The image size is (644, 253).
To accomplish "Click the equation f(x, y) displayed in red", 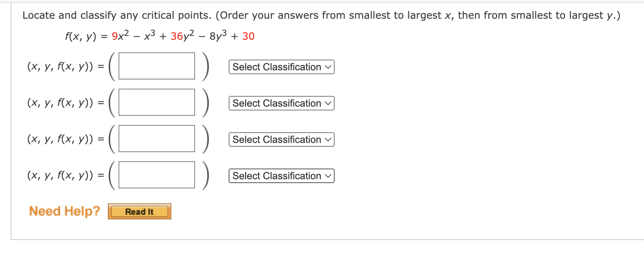I will [159, 35].
